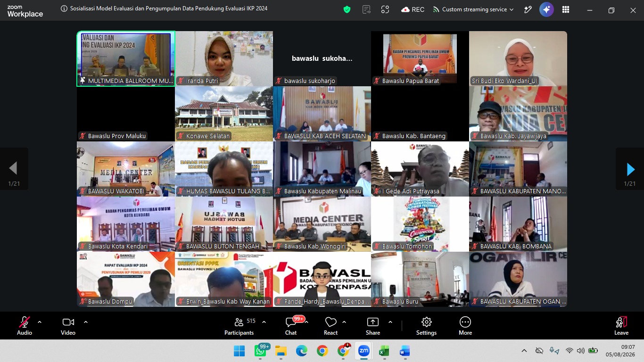Select the BAWASLU KAB. BOMBANA video tile
The height and width of the screenshot is (362, 644).
tap(518, 224)
